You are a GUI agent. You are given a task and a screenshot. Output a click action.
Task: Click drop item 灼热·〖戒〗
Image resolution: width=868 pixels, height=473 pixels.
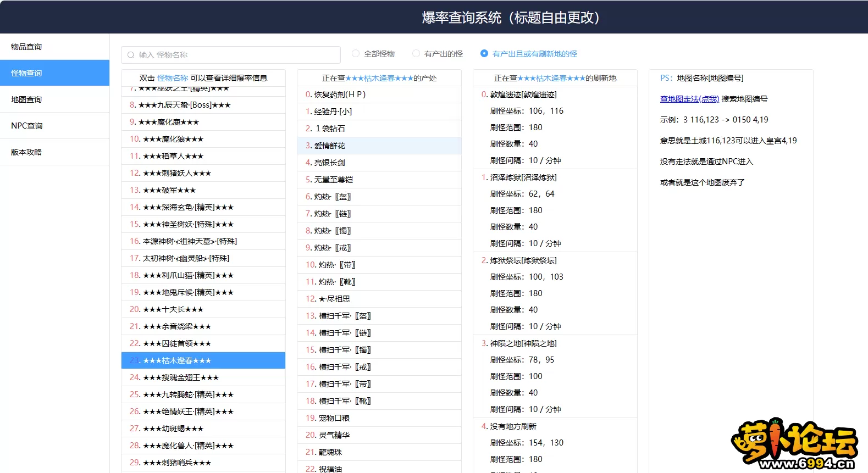[x=379, y=248]
